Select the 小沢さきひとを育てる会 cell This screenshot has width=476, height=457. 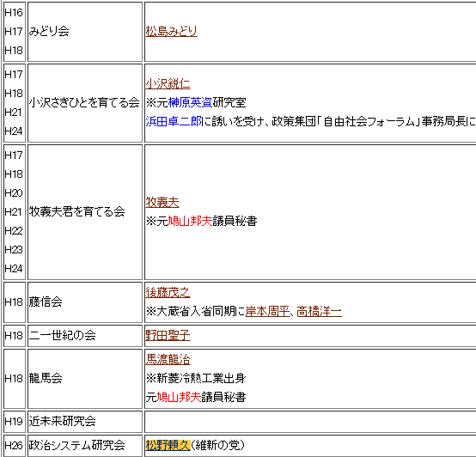point(85,103)
